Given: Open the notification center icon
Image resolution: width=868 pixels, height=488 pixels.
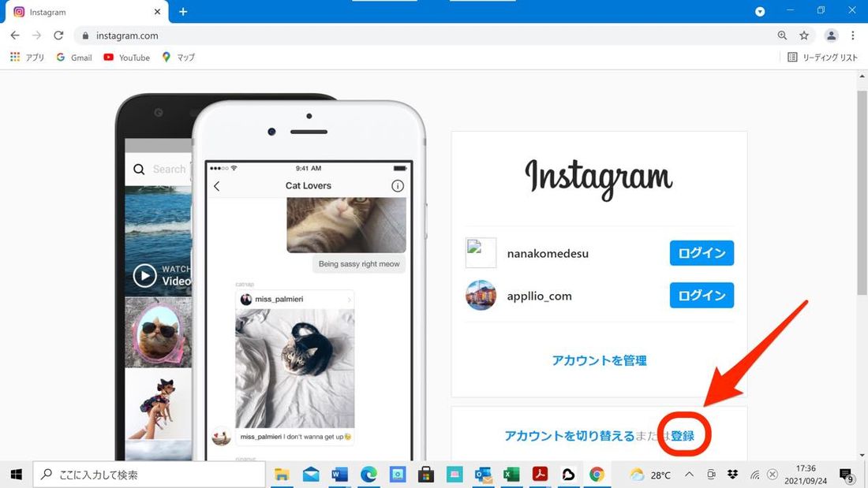Looking at the screenshot, I should [847, 475].
